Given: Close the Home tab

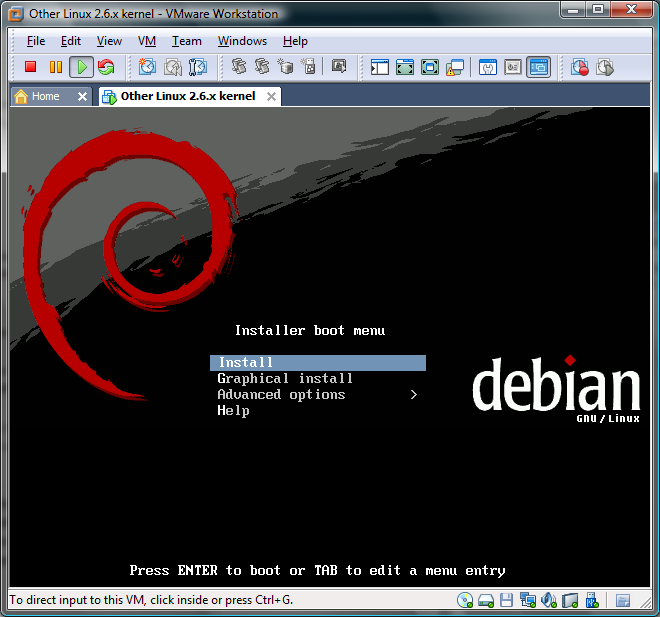Looking at the screenshot, I should click(82, 97).
